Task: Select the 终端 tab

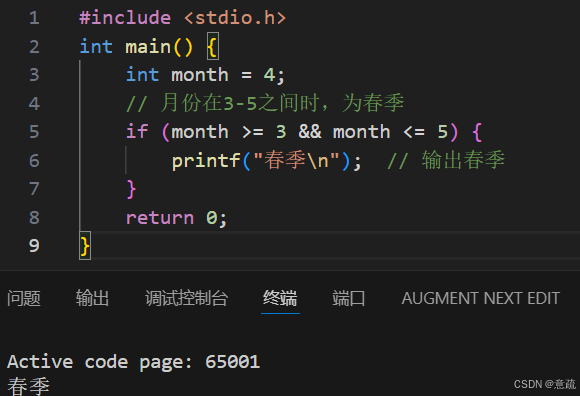Action: (x=280, y=298)
